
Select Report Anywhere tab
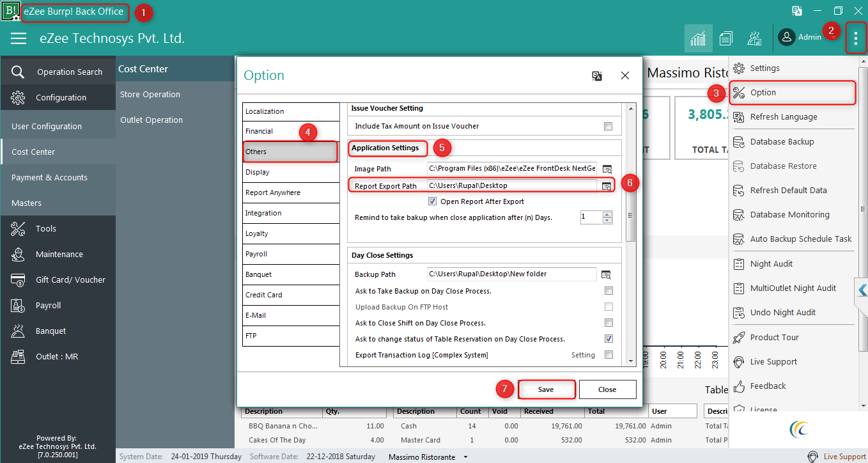tap(291, 192)
